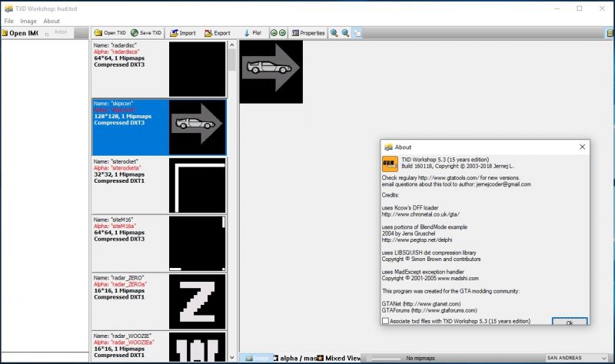This screenshot has width=615, height=364.
Task: Click the fit-to-window icon after the zoom buttons
Action: pos(357,33)
